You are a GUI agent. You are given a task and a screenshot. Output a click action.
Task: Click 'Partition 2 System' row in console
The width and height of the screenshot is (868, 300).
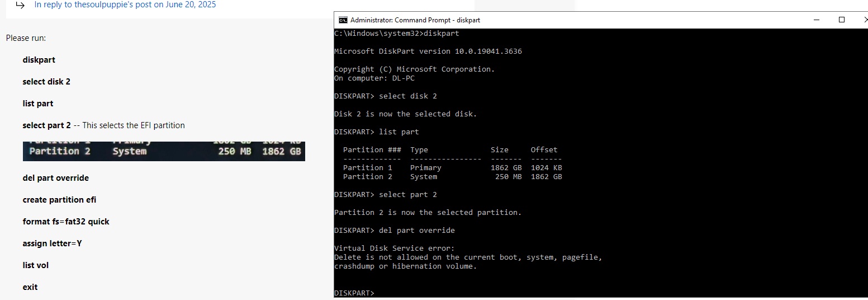[453, 177]
